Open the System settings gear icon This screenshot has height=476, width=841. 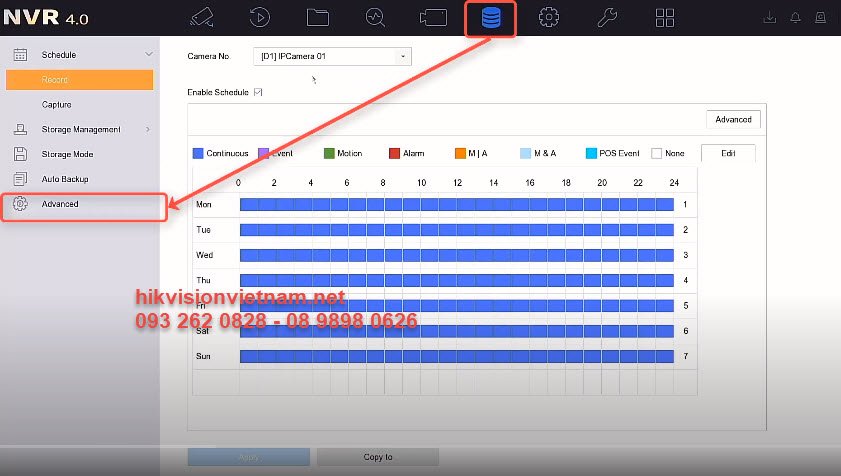tap(549, 17)
